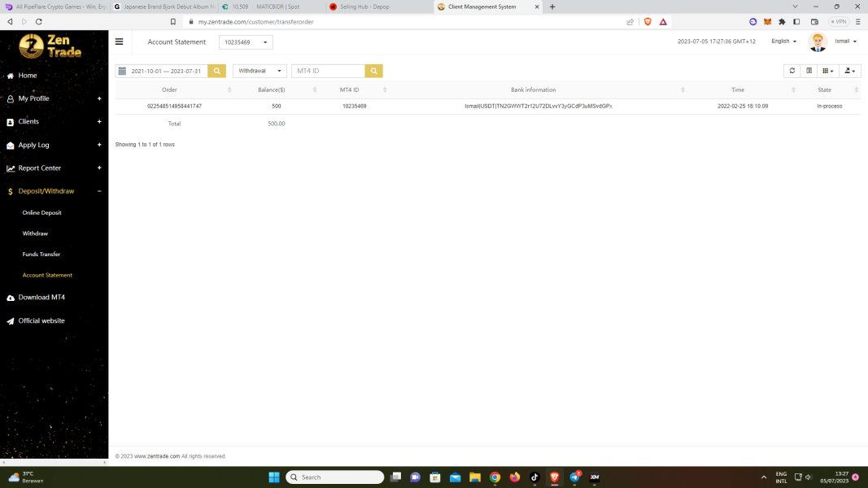
Task: Click the date range search button
Action: (216, 71)
